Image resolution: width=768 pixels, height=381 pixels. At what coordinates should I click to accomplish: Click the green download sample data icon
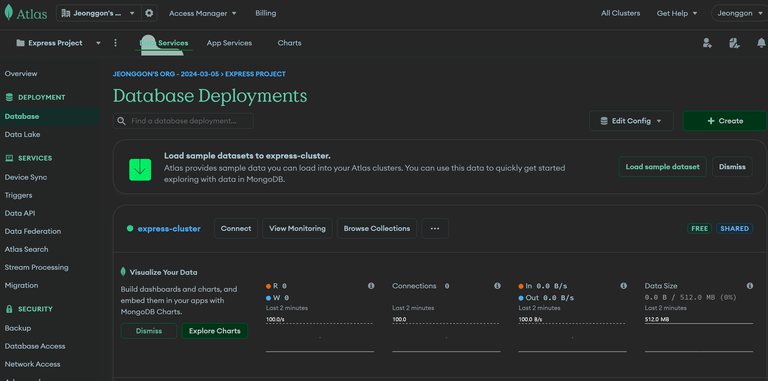(x=140, y=169)
